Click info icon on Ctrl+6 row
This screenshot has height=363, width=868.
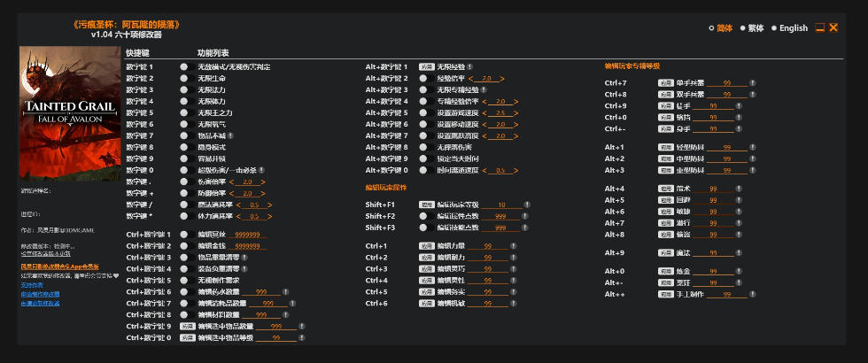514,303
